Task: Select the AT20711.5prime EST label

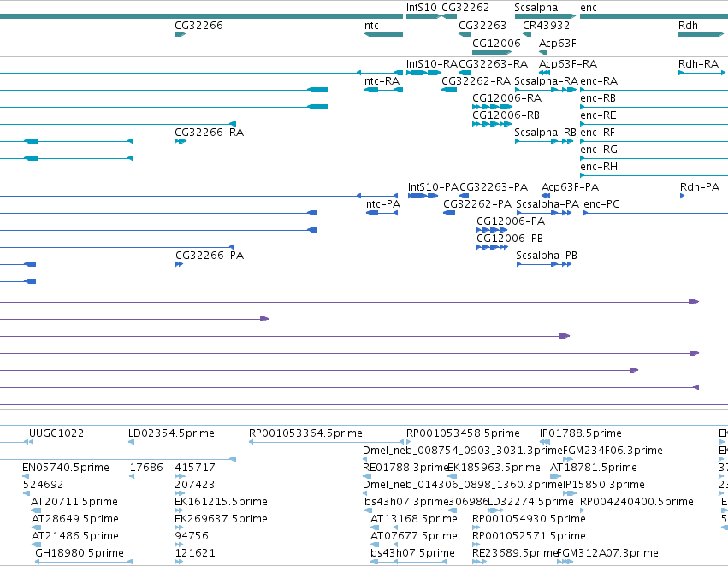Action: coord(74,503)
